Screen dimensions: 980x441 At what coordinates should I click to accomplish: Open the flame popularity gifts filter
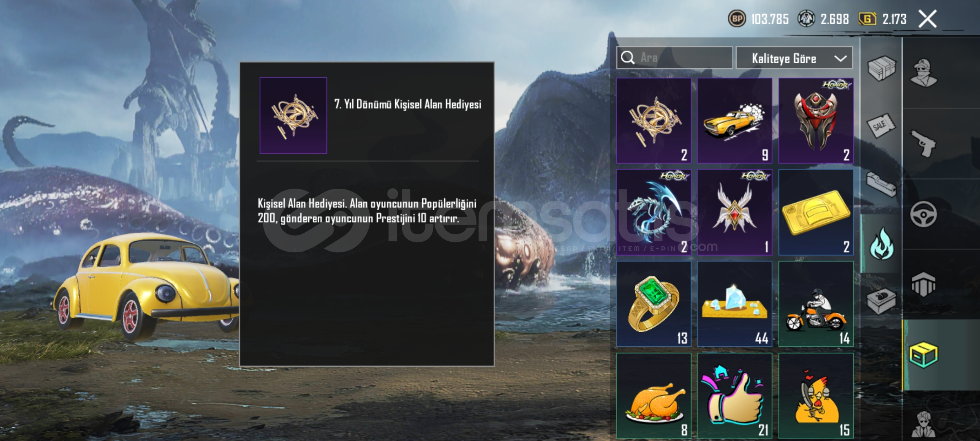[881, 243]
